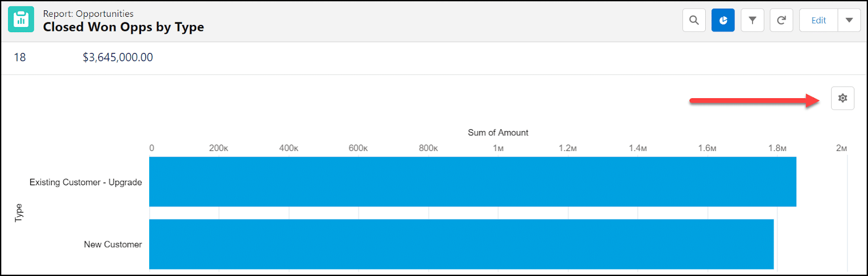Click the record count value 18
Viewport: 868px width, 276px height.
(20, 58)
